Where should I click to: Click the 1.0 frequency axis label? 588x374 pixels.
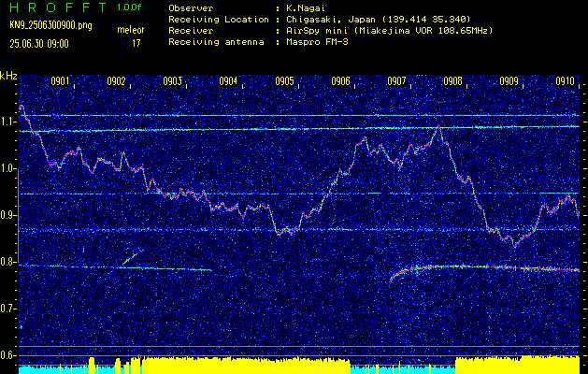[7, 169]
